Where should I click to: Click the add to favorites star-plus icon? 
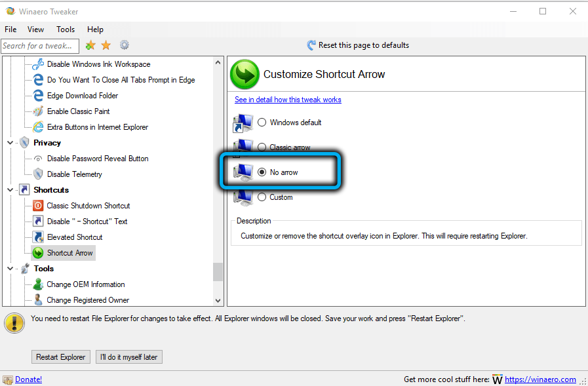click(90, 45)
